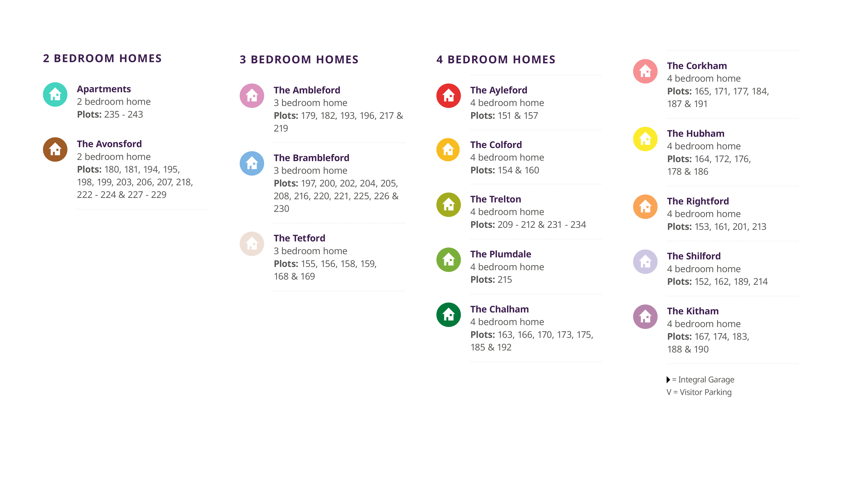Click the lavender Shilford house icon

point(645,262)
